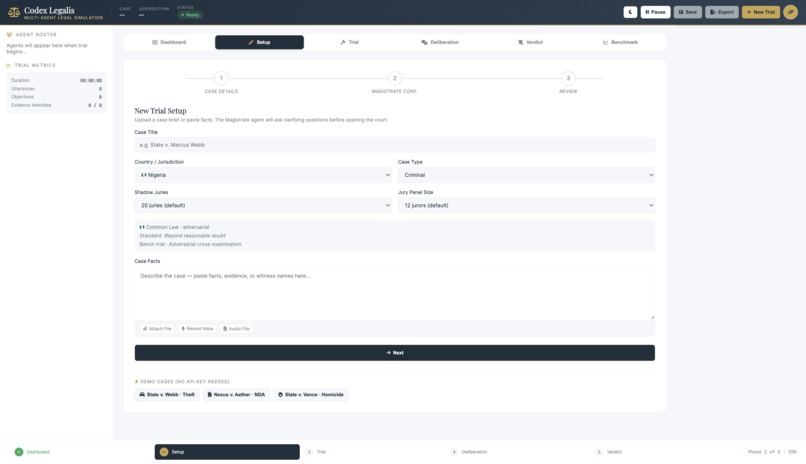Click the Utterances metric row
Viewport: 806px width, 464px height.
coord(57,89)
